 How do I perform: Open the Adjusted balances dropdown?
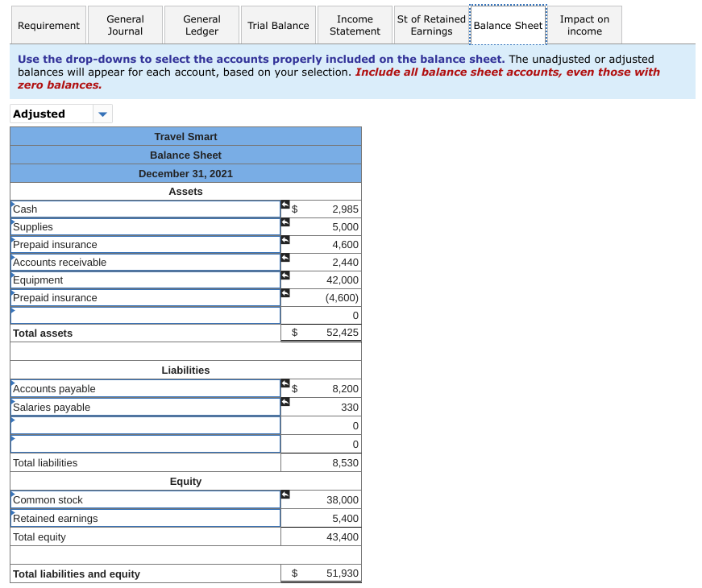[x=102, y=114]
